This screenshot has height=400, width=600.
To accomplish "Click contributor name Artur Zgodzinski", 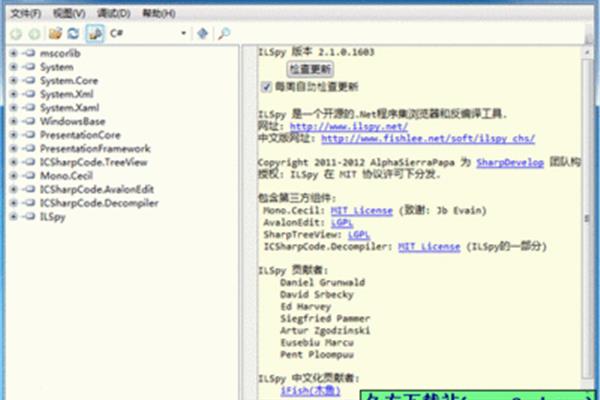I will click(x=325, y=330).
